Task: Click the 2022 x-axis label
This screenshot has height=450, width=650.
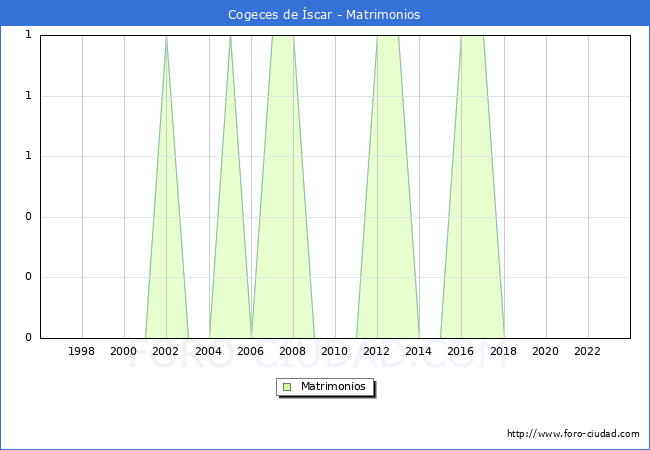Action: [588, 351]
